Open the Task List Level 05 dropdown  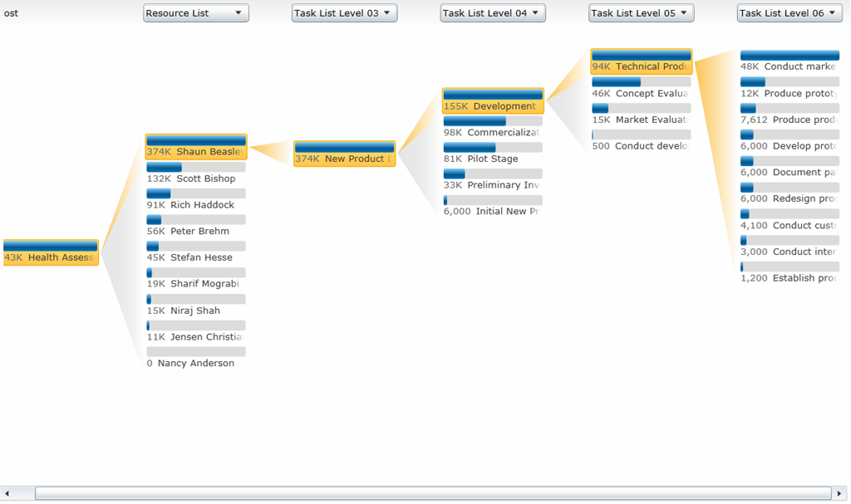click(641, 13)
